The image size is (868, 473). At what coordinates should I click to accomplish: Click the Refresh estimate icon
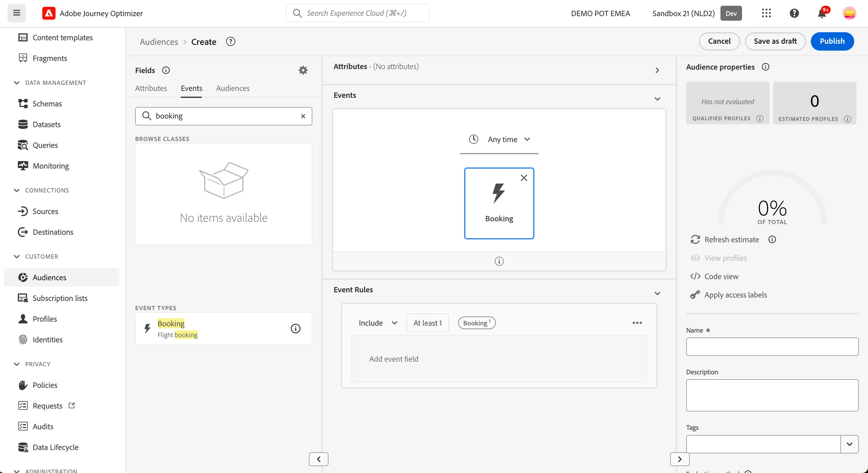695,239
